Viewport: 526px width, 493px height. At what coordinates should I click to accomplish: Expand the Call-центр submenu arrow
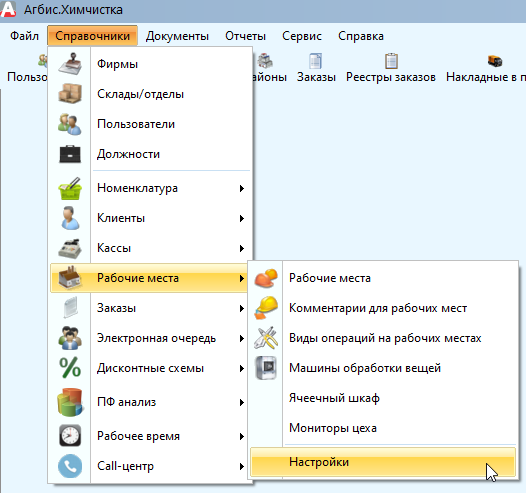(242, 466)
